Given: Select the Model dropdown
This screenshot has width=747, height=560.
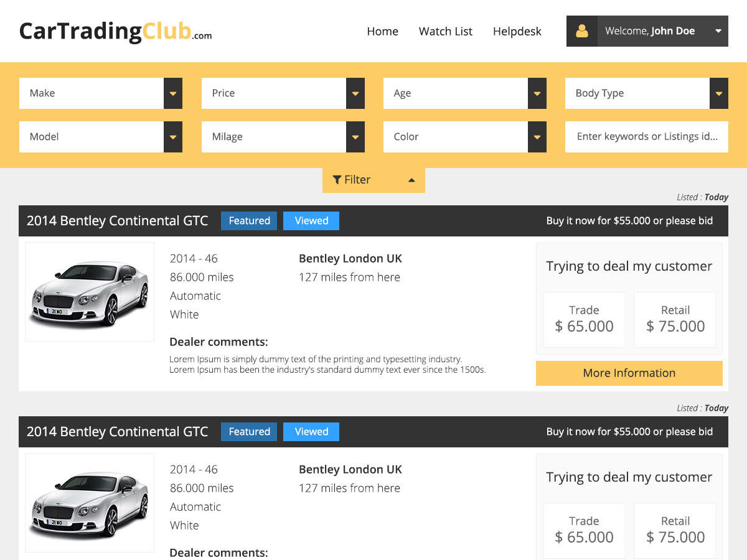Looking at the screenshot, I should [x=172, y=137].
